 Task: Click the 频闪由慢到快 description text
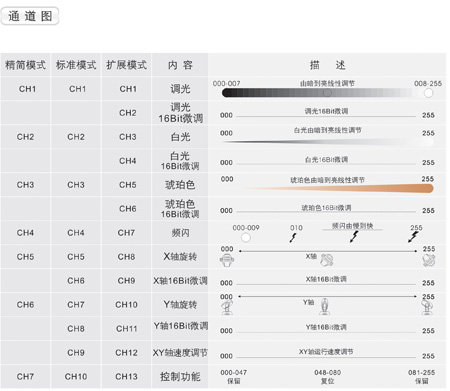pyautogui.click(x=352, y=226)
